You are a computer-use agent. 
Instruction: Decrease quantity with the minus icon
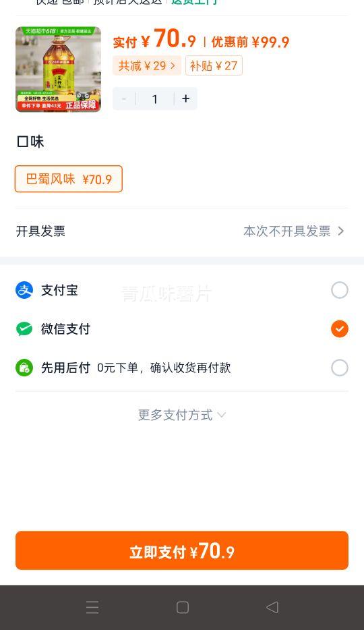[x=124, y=98]
